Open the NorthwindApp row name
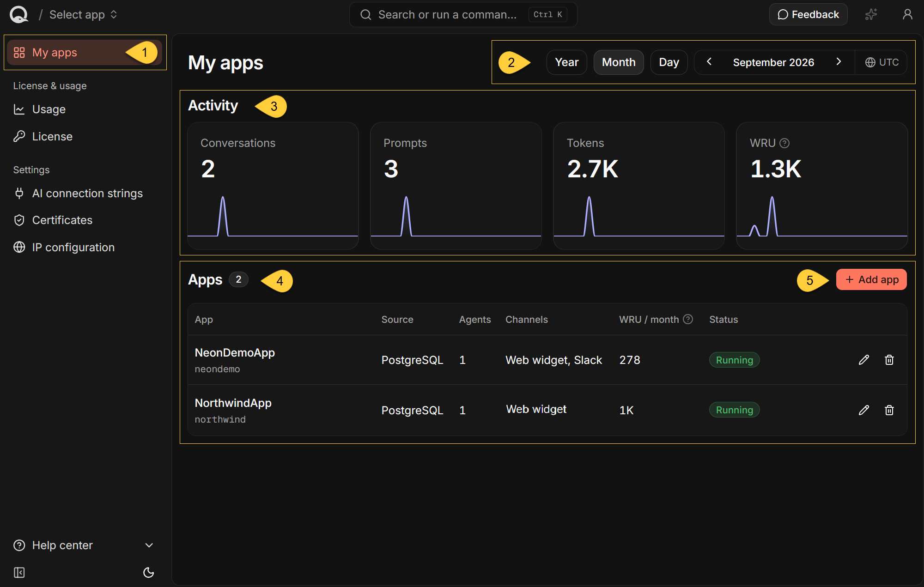The image size is (924, 587). point(233,403)
